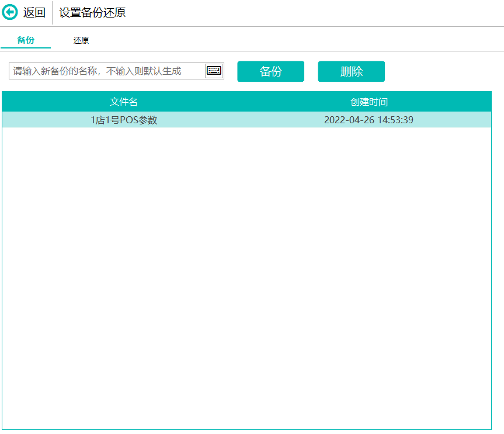Click the circular back arrow icon
The height and width of the screenshot is (434, 504).
[x=11, y=12]
